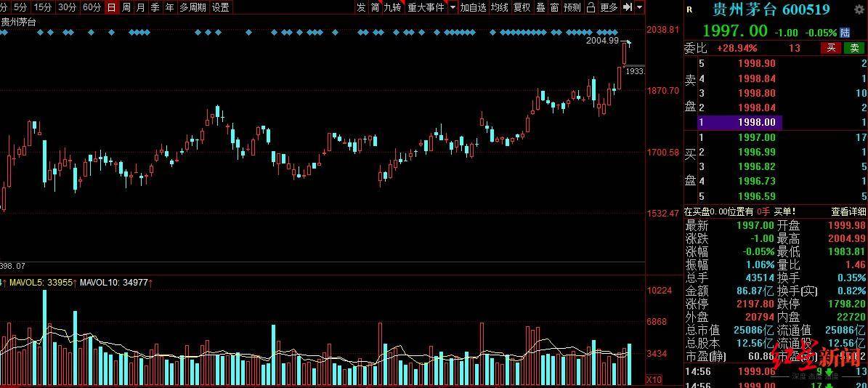Click the X10 volume scale marker
The height and width of the screenshot is (388, 868).
[x=653, y=380]
